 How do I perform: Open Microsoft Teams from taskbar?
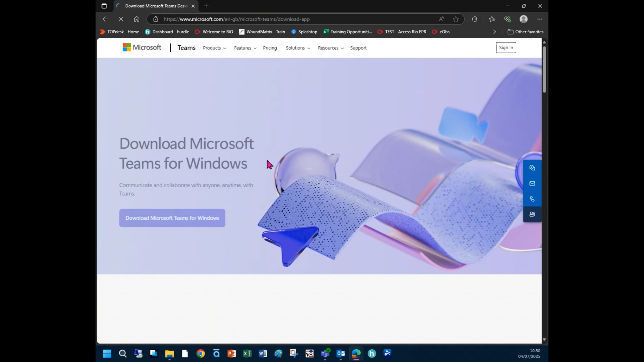click(325, 354)
